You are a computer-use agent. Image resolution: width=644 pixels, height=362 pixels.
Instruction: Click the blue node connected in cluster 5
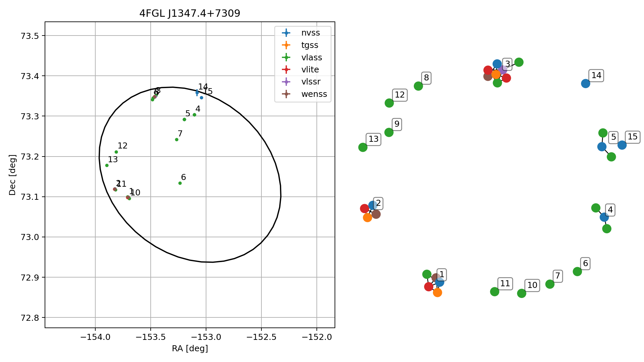pyautogui.click(x=602, y=146)
